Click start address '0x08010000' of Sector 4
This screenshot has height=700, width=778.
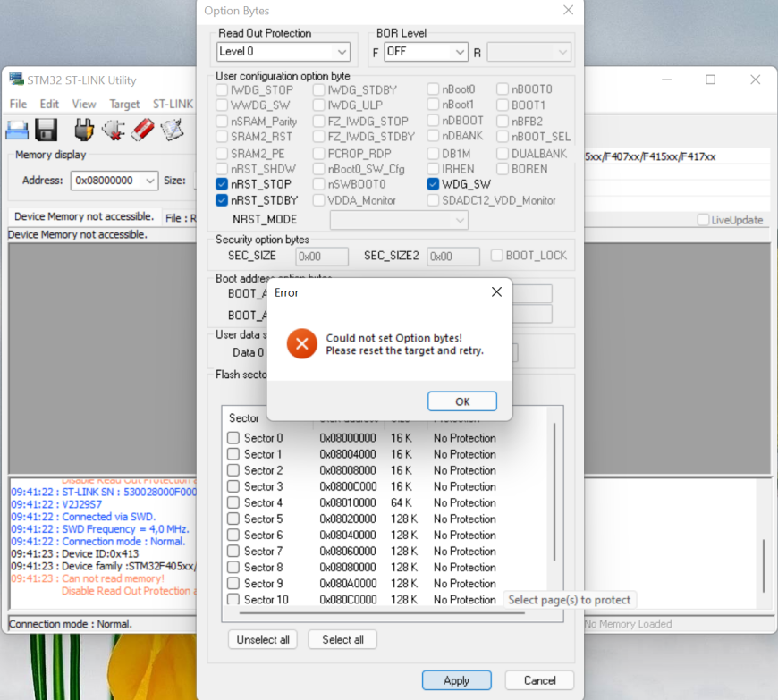(348, 502)
